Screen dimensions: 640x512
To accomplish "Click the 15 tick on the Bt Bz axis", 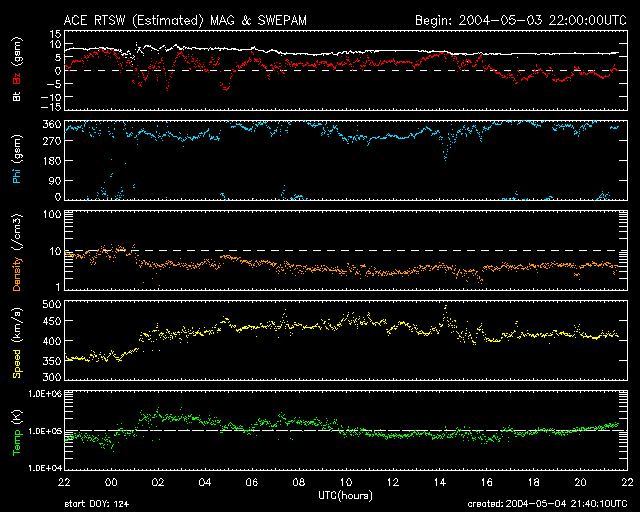I will (56, 34).
